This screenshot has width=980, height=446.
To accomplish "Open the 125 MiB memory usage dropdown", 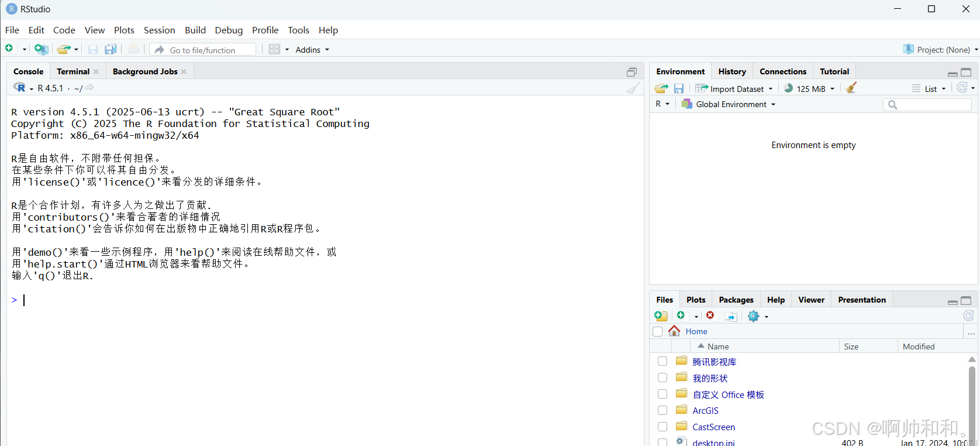I will click(x=810, y=89).
